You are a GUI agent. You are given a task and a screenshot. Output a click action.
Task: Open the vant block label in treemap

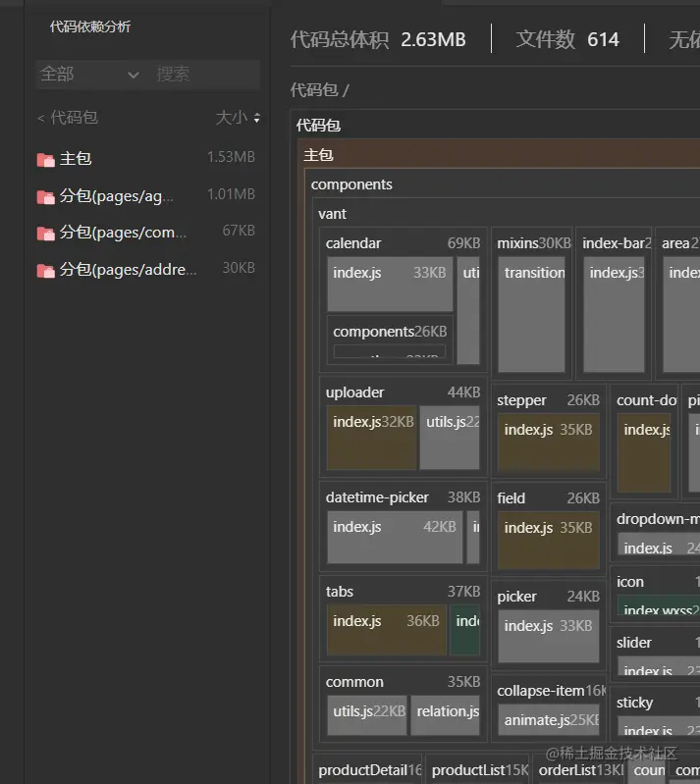click(332, 214)
